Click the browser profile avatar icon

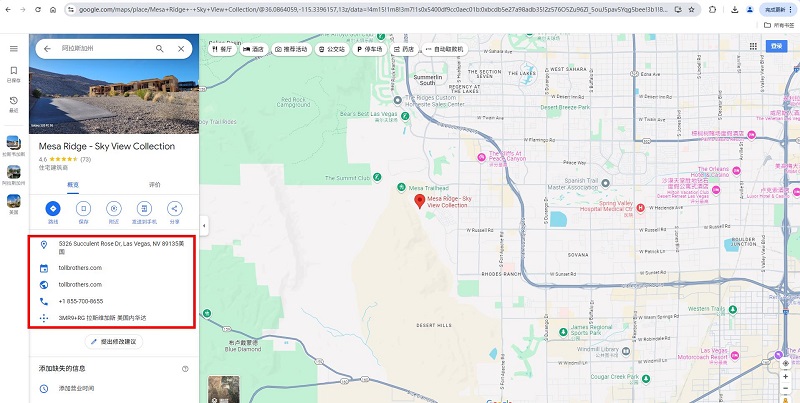pyautogui.click(x=749, y=9)
